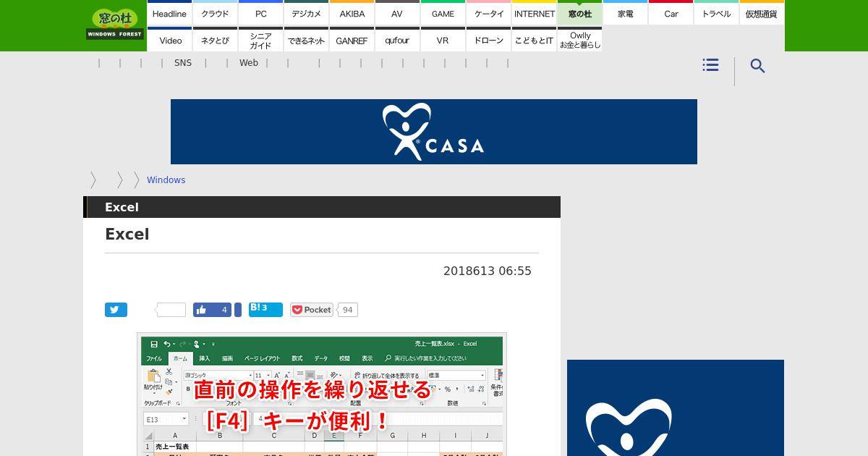Open the 家電 site tab

tap(626, 14)
